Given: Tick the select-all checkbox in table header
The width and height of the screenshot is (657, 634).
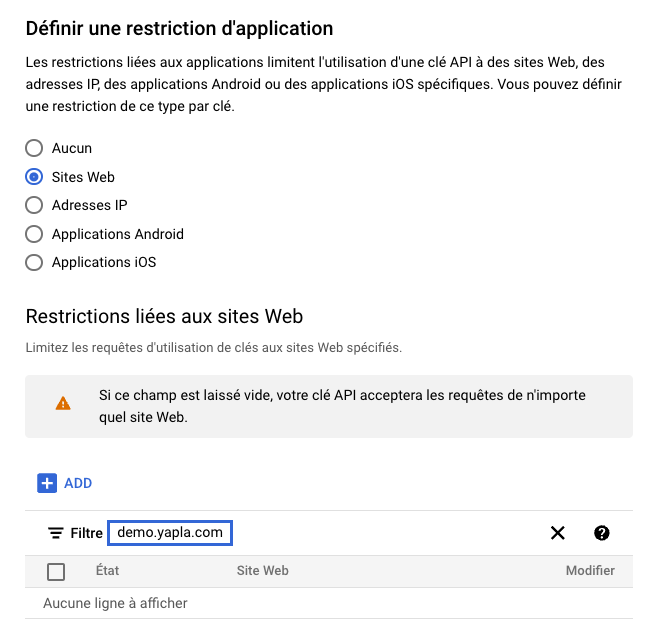Looking at the screenshot, I should coord(56,571).
